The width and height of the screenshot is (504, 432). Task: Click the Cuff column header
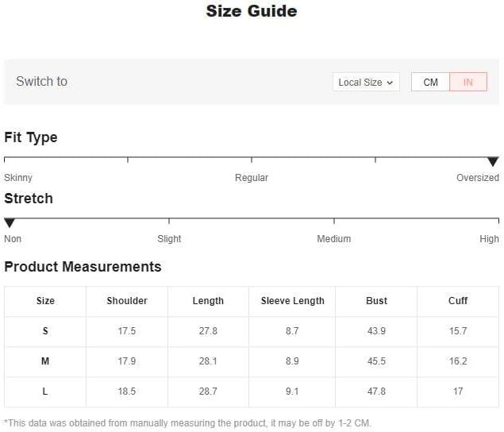458,301
